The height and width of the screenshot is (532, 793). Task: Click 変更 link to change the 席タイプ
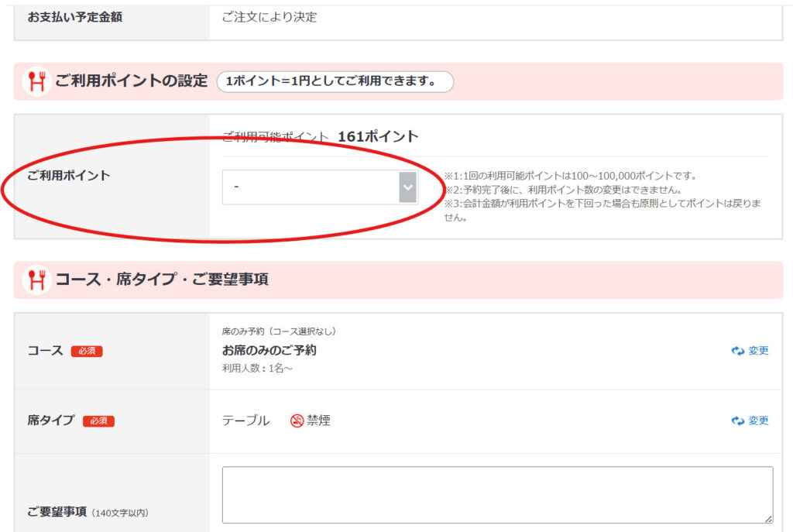coord(758,420)
